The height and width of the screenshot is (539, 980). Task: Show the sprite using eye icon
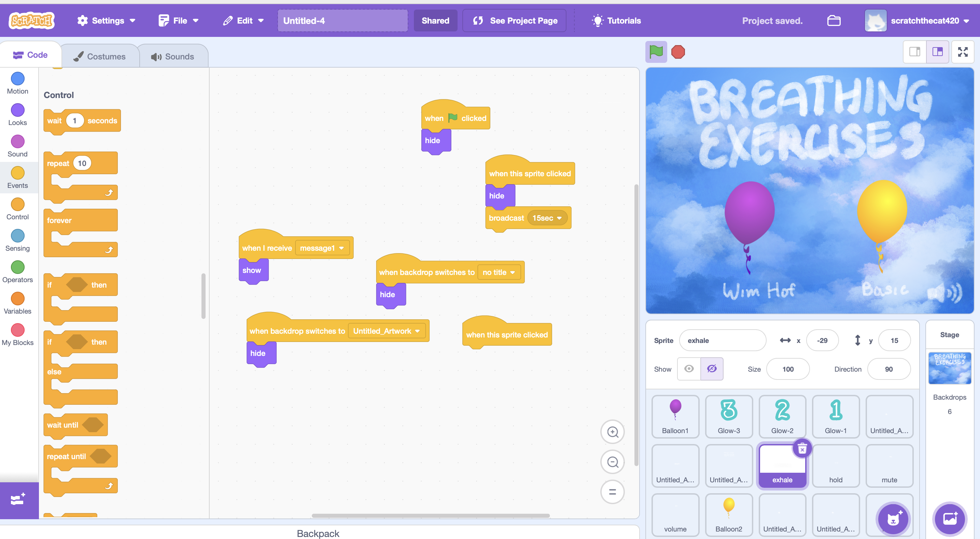coord(689,369)
